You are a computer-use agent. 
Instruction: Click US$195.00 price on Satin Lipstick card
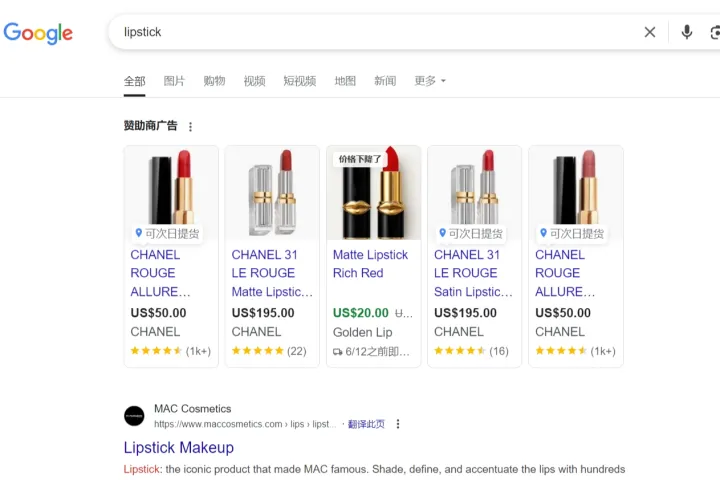465,313
